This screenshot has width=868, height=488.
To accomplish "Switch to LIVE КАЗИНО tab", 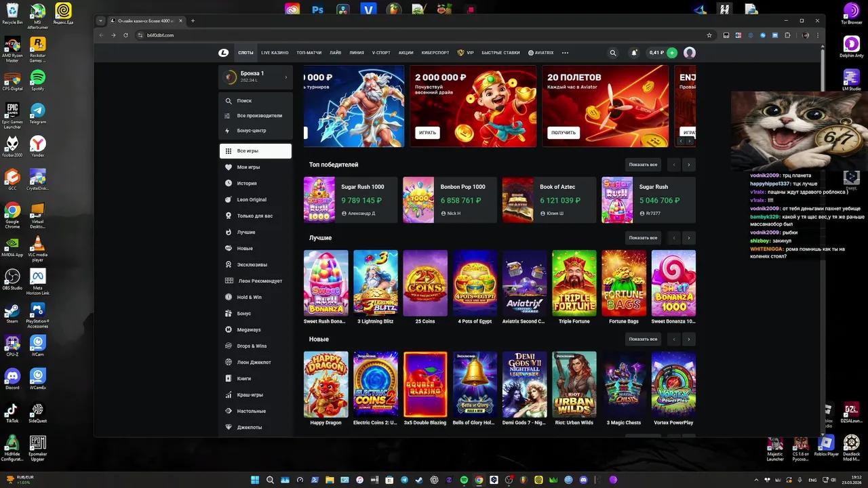I will [x=275, y=53].
